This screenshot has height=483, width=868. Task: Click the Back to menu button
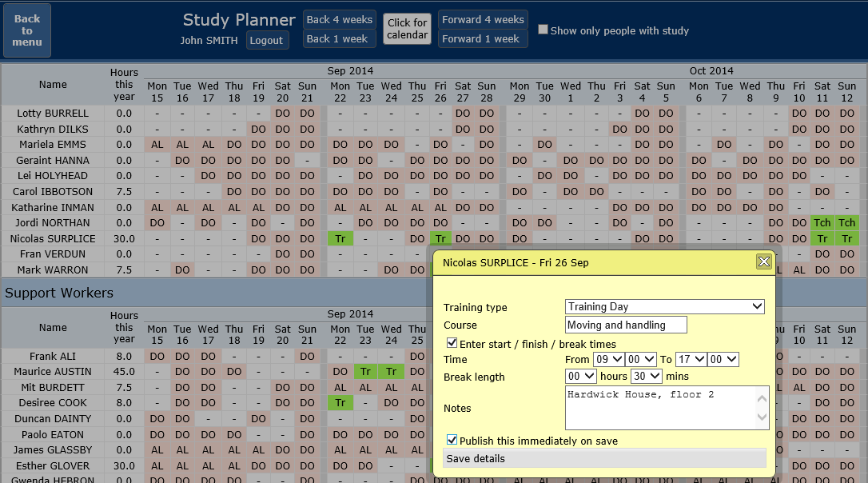tap(27, 30)
